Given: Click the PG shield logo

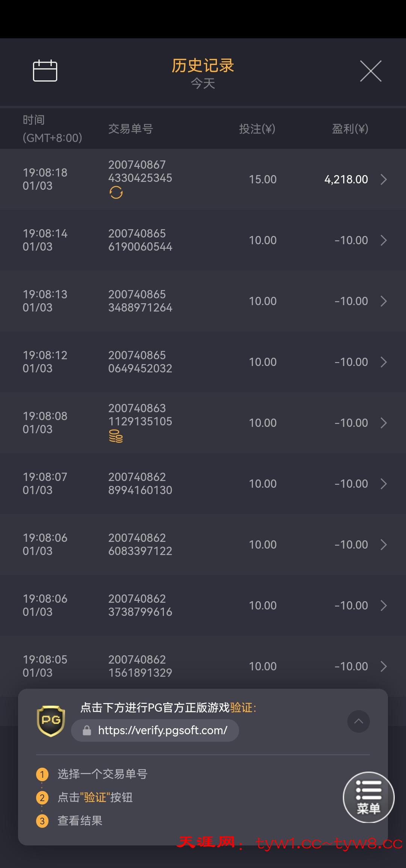Looking at the screenshot, I should pyautogui.click(x=51, y=721).
